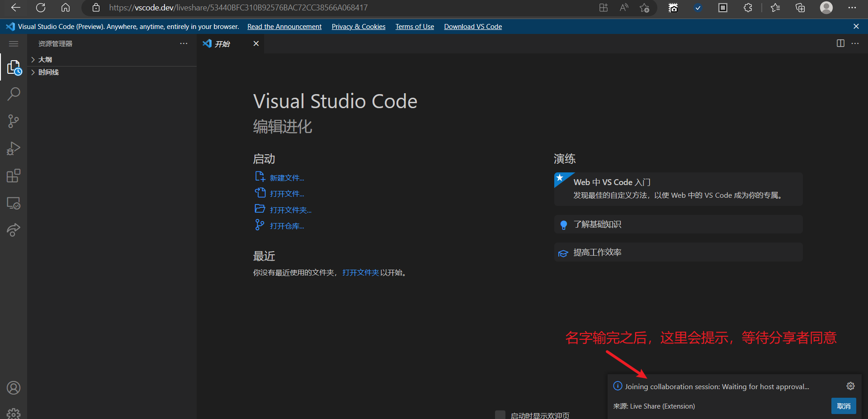This screenshot has width=868, height=419.
Task: Open the Remote Explorer icon
Action: (x=14, y=203)
